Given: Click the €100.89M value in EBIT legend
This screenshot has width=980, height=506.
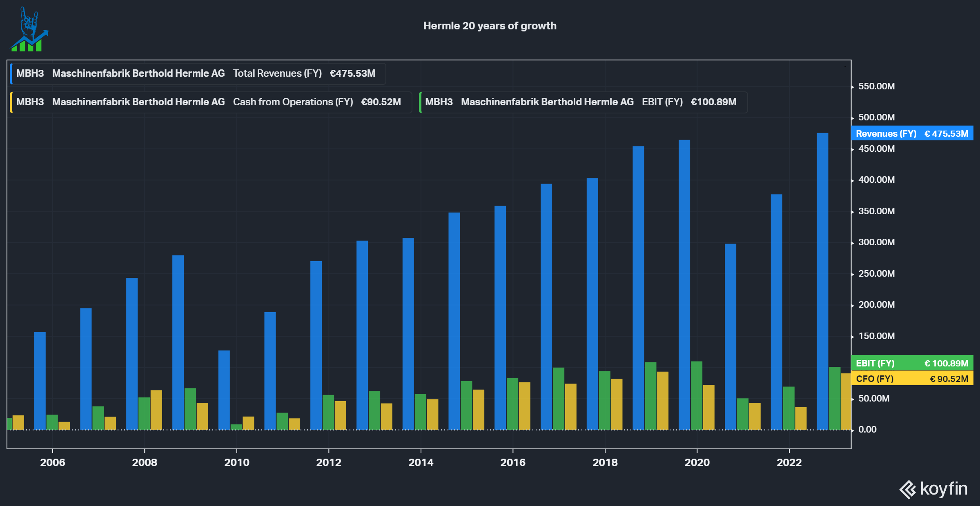Looking at the screenshot, I should (x=713, y=102).
